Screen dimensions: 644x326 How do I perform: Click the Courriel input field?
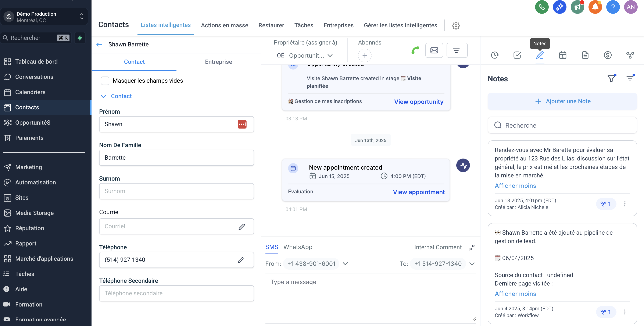click(176, 226)
